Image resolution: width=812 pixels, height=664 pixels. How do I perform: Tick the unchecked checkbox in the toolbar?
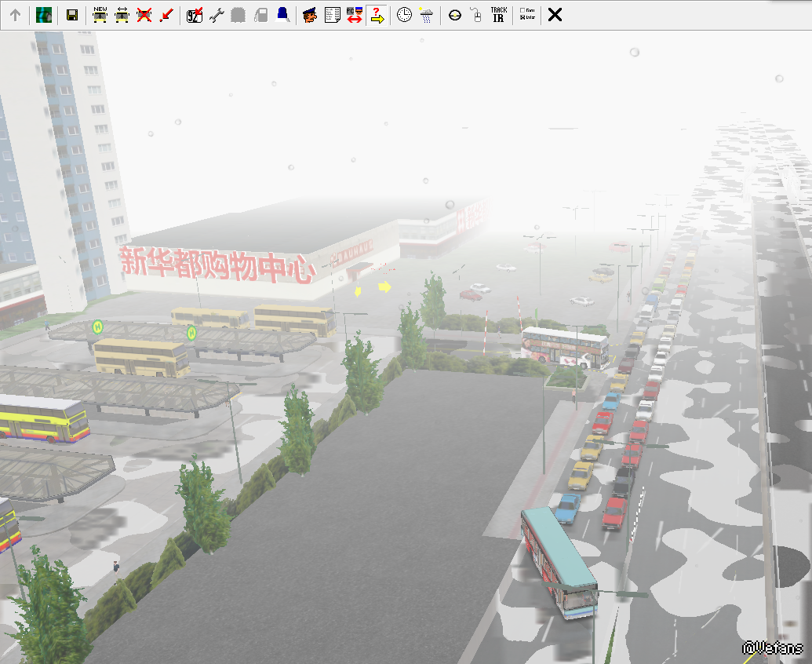click(x=523, y=11)
